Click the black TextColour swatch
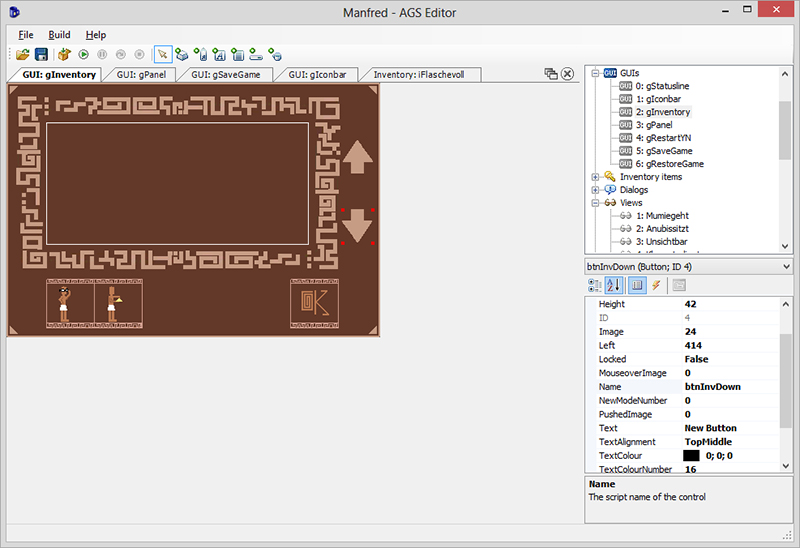The image size is (800, 548). (691, 455)
